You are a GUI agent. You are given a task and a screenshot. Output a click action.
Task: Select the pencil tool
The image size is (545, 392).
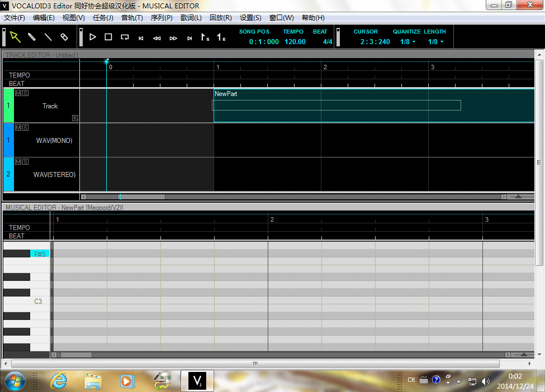[32, 37]
